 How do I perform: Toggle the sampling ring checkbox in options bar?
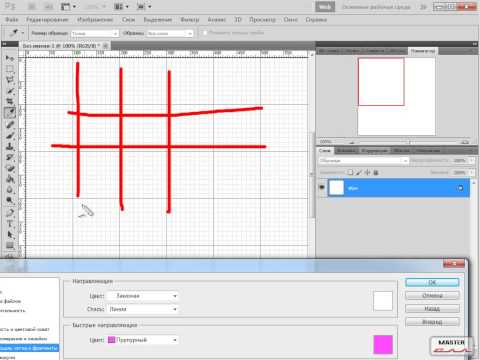[x=205, y=33]
